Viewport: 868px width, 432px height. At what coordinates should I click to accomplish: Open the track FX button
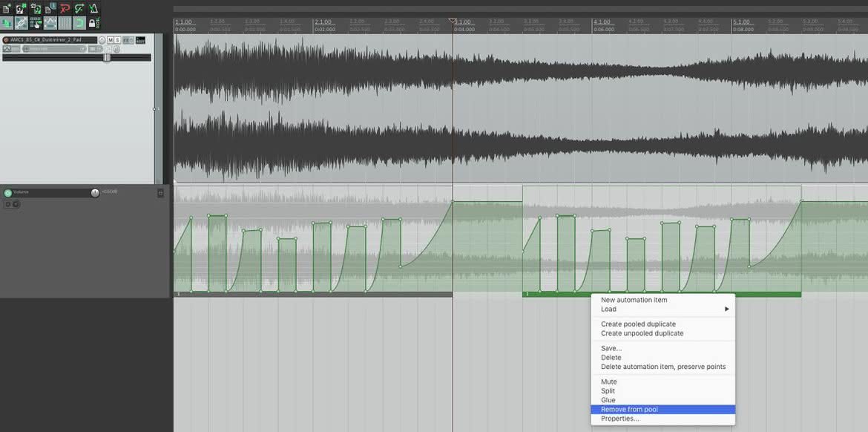coord(128,40)
